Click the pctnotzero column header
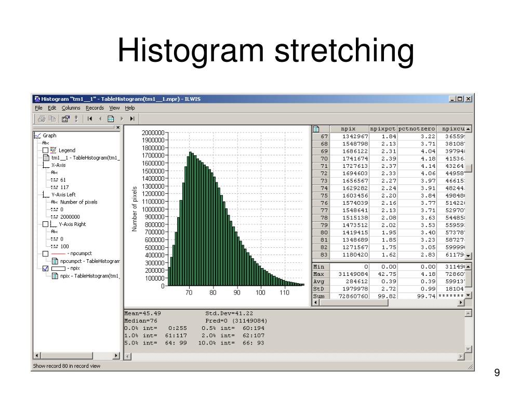 coord(417,129)
